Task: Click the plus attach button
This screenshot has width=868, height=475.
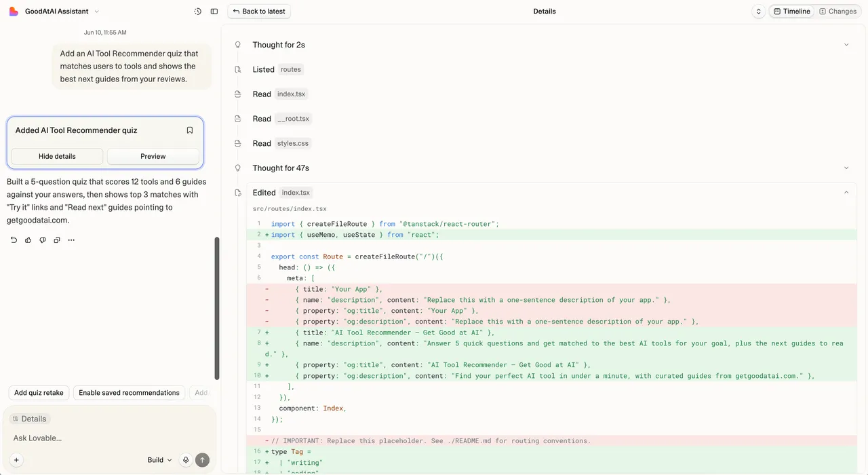Action: click(x=17, y=460)
